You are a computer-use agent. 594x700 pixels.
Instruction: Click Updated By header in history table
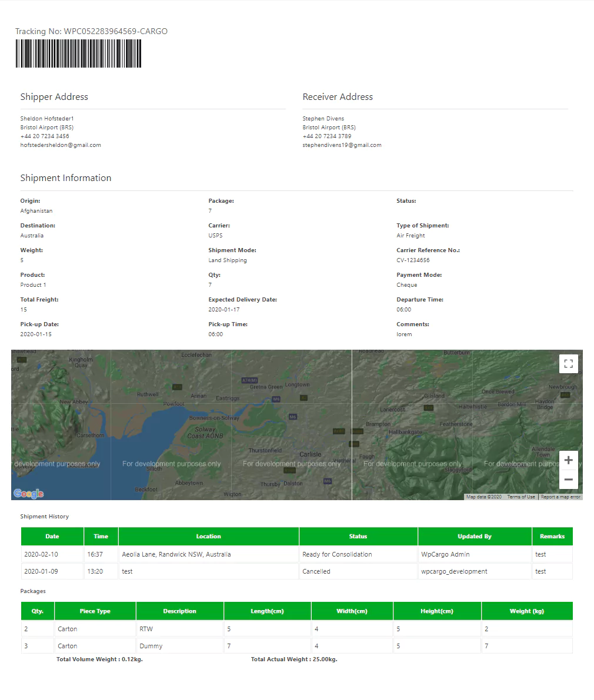(x=475, y=536)
